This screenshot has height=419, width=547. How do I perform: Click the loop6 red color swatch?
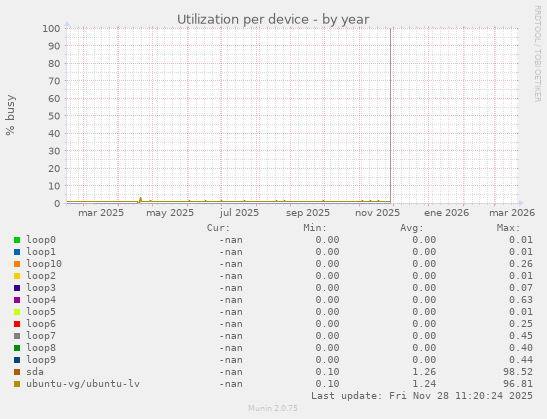17,324
